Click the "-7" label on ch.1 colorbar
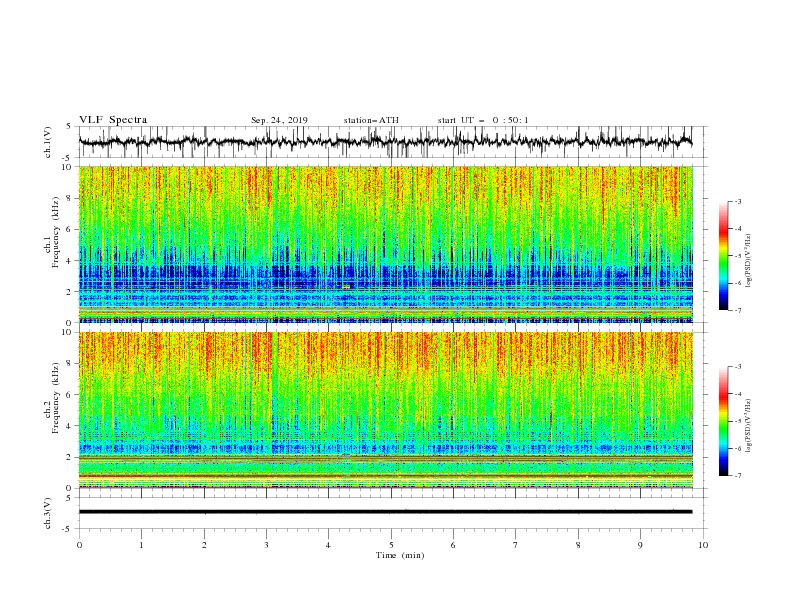The height and width of the screenshot is (612, 792). click(x=738, y=310)
